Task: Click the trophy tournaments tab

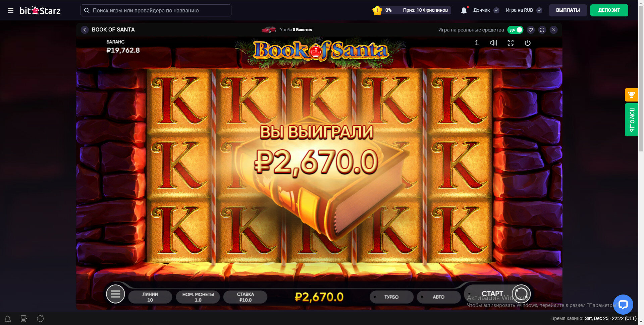Action: (x=631, y=95)
